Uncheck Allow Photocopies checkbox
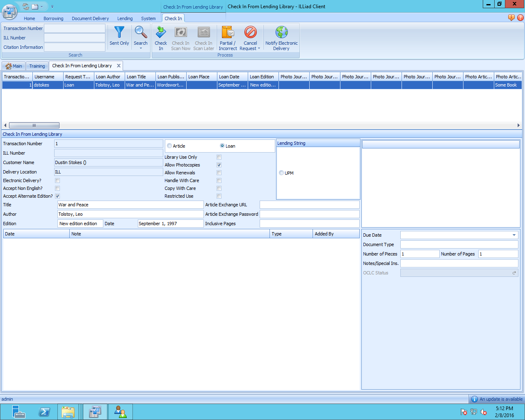 [x=219, y=165]
